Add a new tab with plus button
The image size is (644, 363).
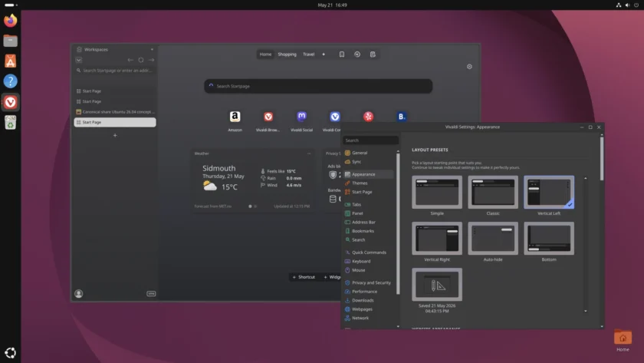point(115,135)
